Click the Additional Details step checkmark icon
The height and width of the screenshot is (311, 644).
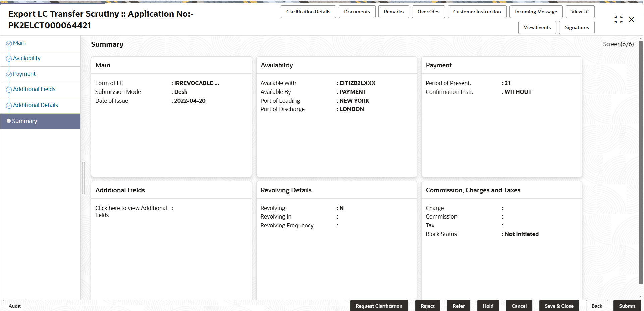tap(9, 106)
